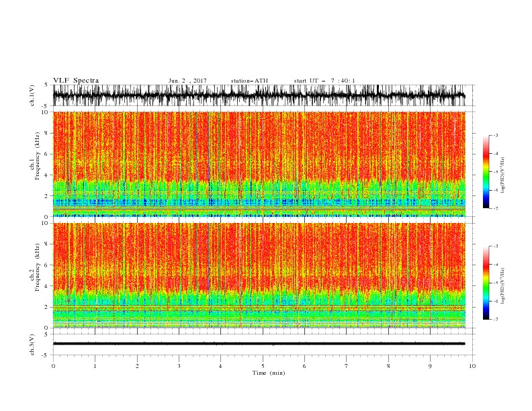Click the "-5" tick of ch.3(V) axis
Screen dimensions: 532x411
46,355
